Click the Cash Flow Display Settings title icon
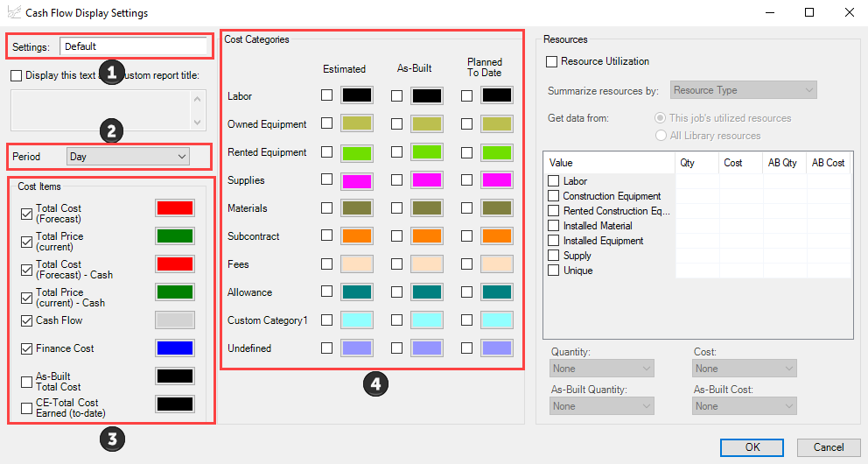Screen dimensions: 868x464 tap(13, 13)
